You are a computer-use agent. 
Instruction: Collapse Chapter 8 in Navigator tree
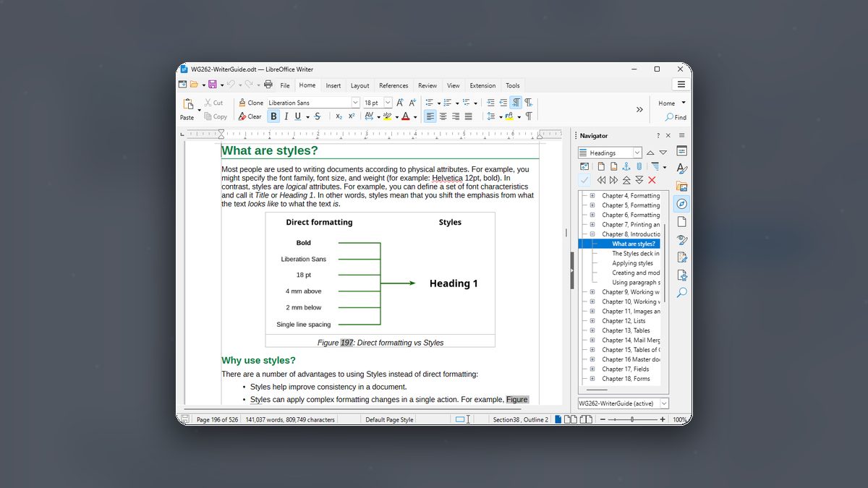pyautogui.click(x=592, y=234)
